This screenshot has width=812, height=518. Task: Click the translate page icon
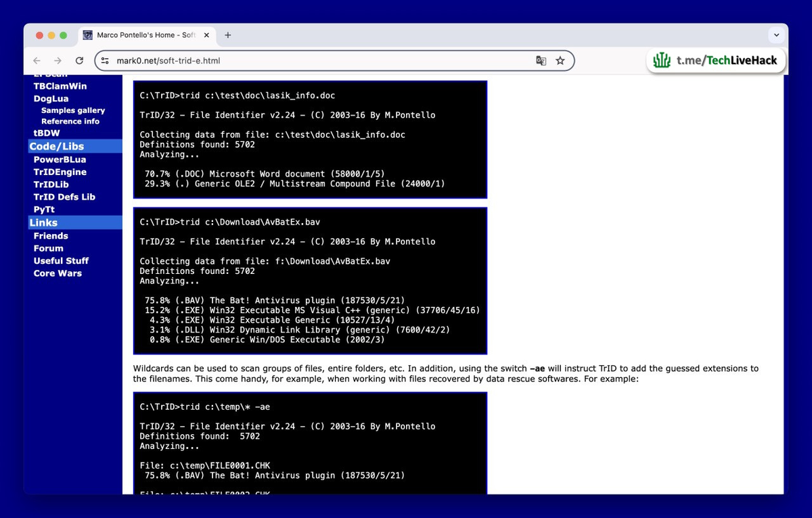[541, 60]
